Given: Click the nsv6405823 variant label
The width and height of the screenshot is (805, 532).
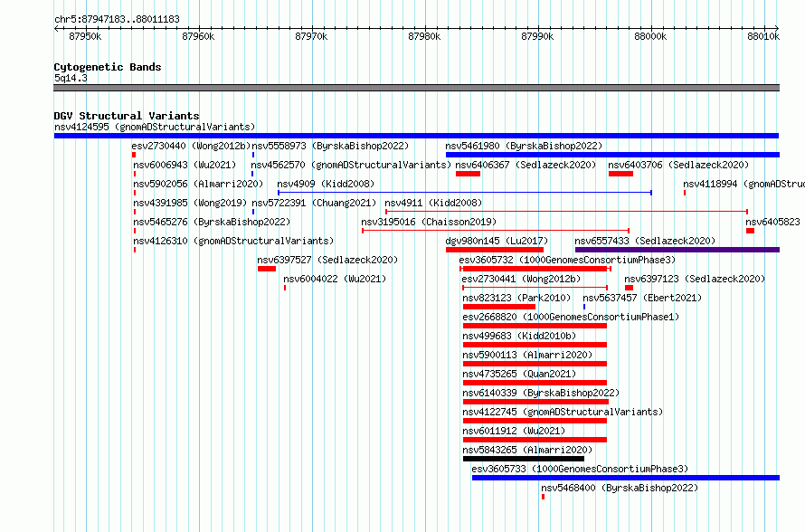Looking at the screenshot, I should tap(772, 222).
